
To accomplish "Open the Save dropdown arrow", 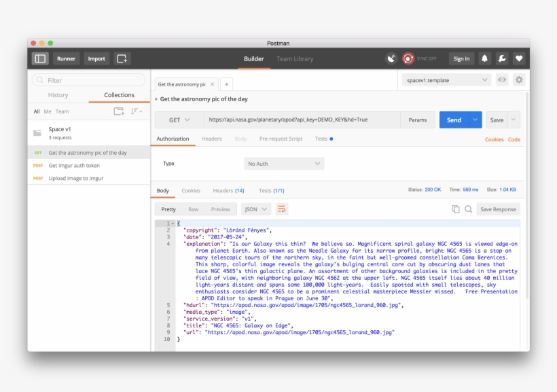I will pyautogui.click(x=514, y=120).
